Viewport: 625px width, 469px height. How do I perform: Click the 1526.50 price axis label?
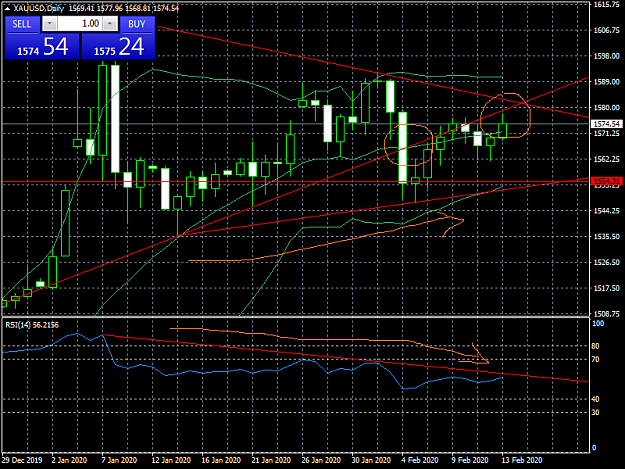607,262
